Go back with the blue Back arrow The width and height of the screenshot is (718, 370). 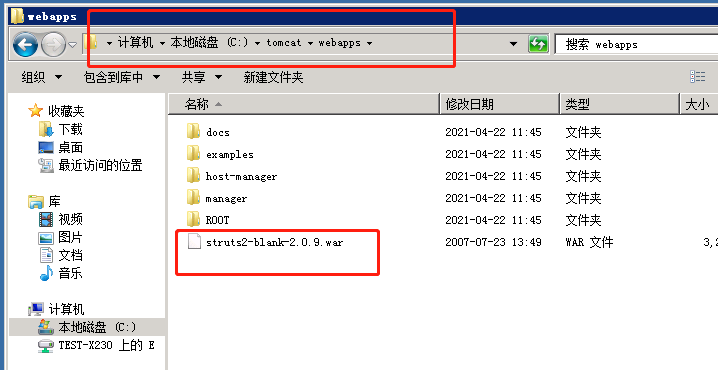pos(25,44)
